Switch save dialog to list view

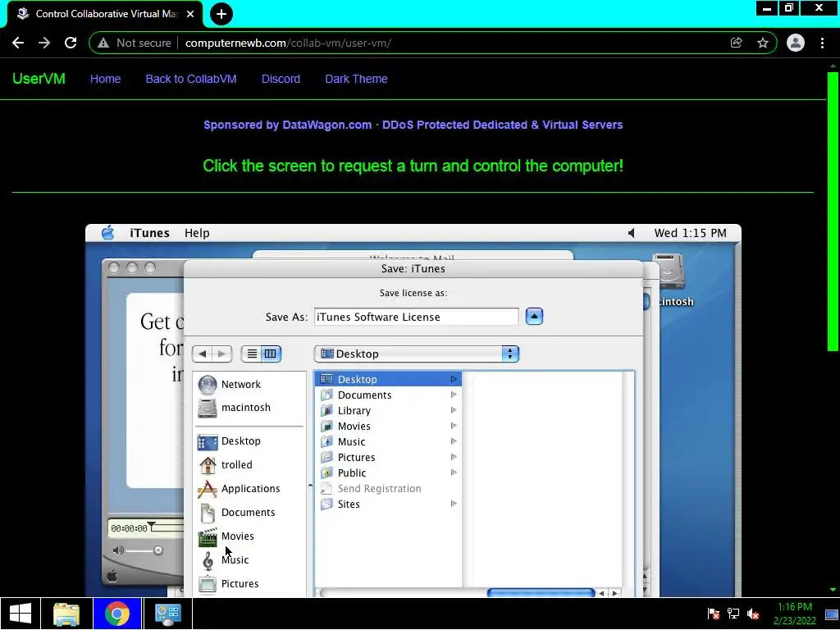coord(251,354)
